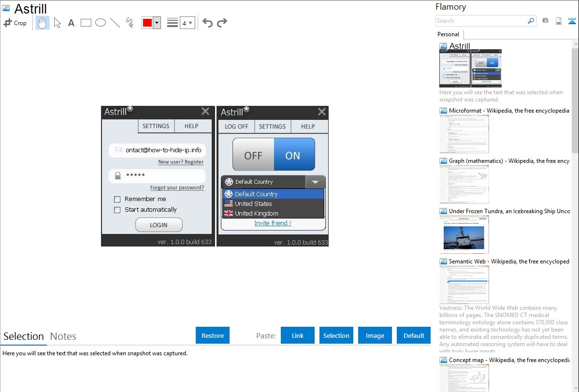Switch to the Notes tab
This screenshot has height=392, width=579.
[x=63, y=336]
